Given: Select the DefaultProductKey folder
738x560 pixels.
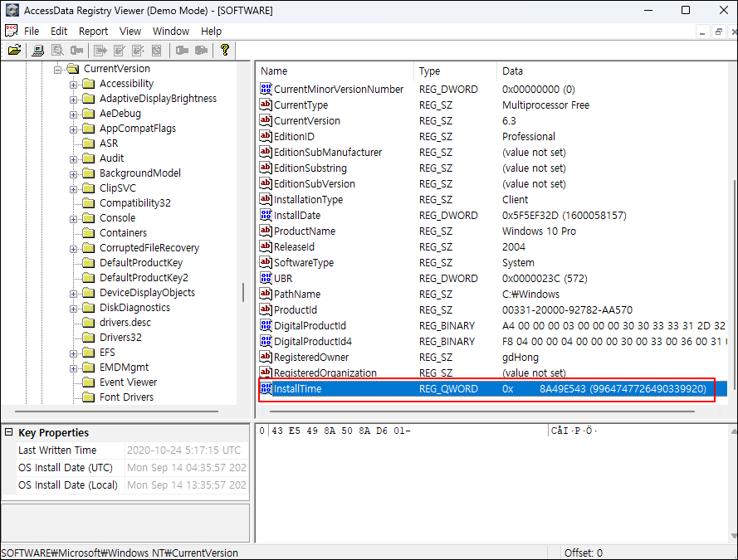Looking at the screenshot, I should click(133, 262).
